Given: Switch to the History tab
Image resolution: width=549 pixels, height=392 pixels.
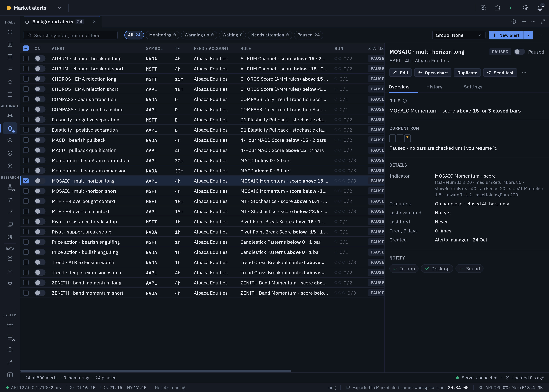Looking at the screenshot, I should (434, 87).
